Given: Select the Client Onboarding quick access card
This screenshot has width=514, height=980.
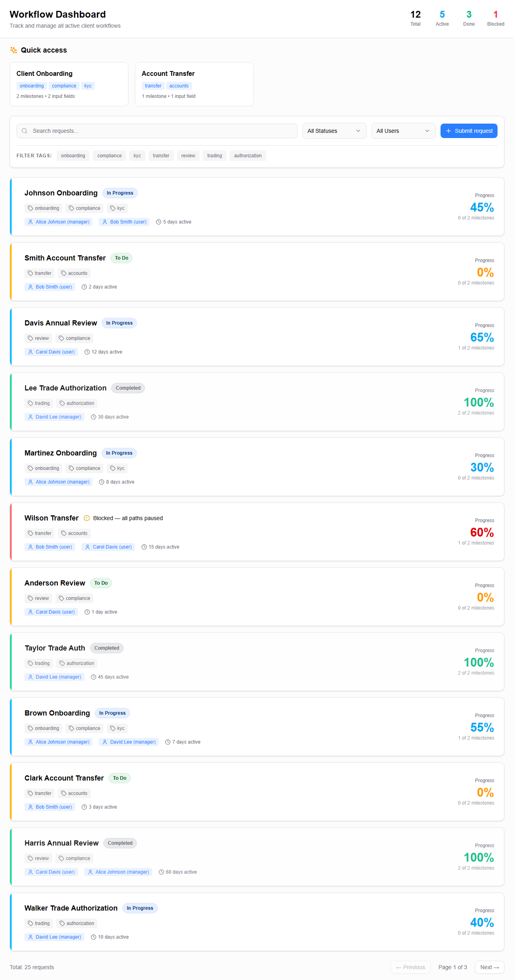Looking at the screenshot, I should click(x=69, y=84).
